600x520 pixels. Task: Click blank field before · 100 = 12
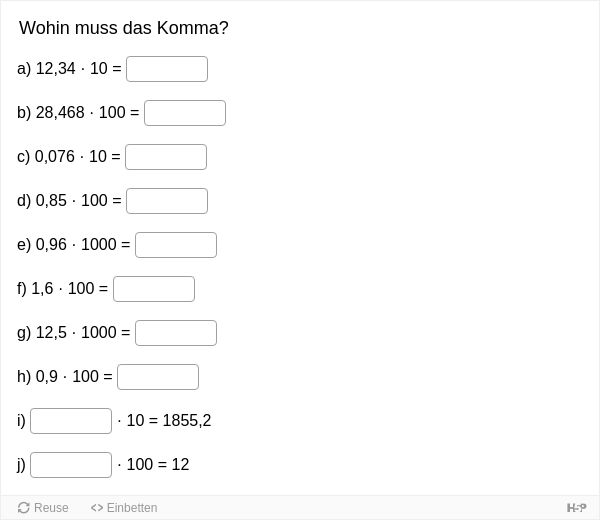(71, 465)
